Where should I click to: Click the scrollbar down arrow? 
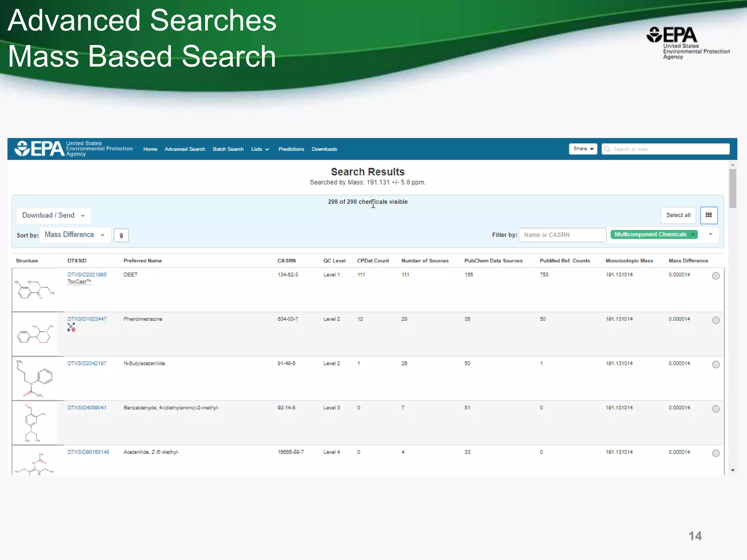[x=732, y=470]
